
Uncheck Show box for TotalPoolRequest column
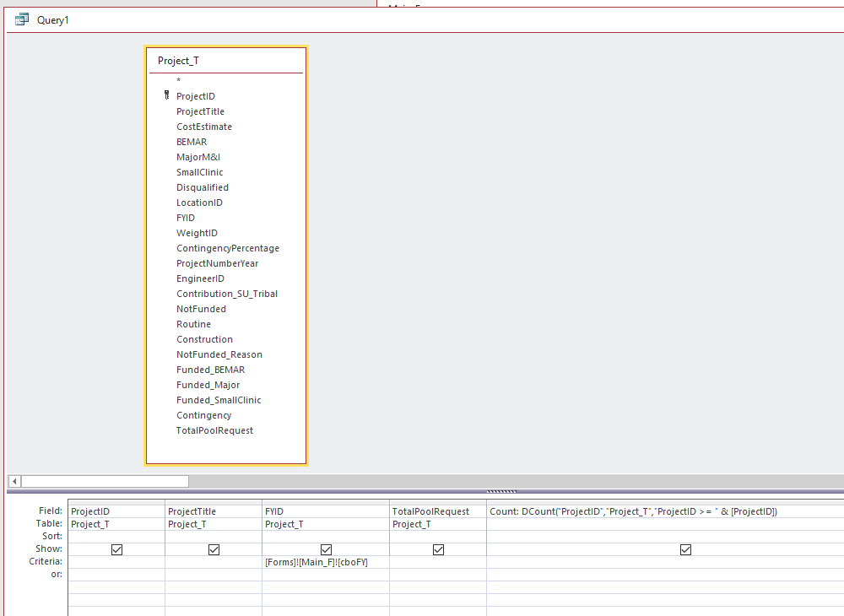pyautogui.click(x=438, y=549)
